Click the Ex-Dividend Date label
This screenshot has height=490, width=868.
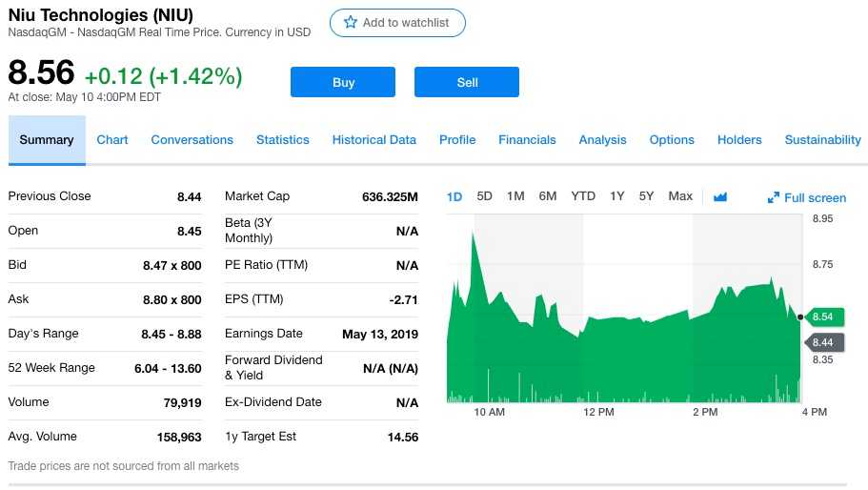click(273, 402)
